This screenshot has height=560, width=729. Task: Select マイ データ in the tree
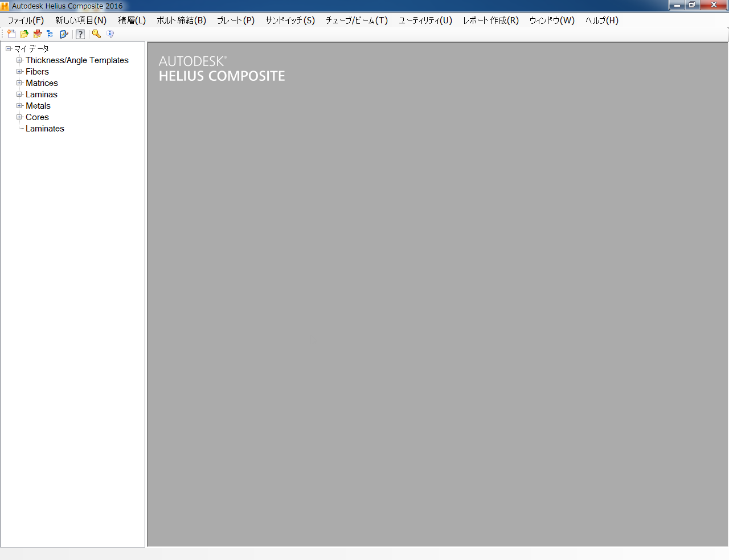click(x=32, y=49)
